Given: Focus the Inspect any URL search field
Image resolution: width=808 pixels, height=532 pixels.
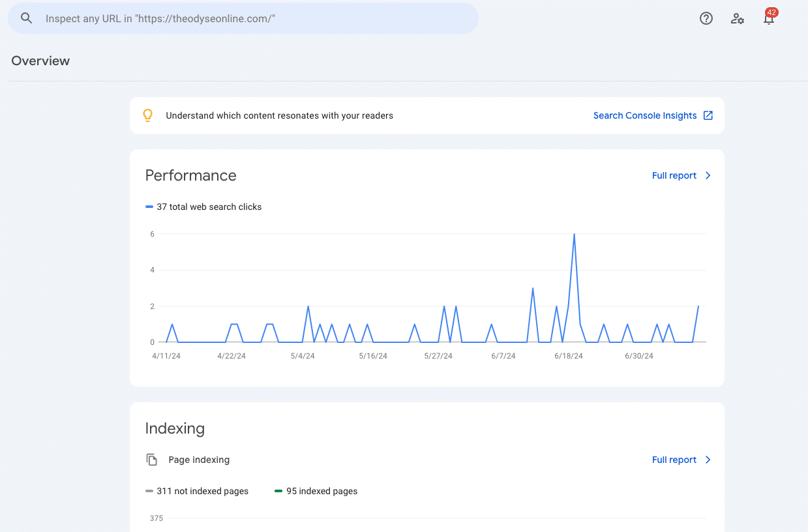Looking at the screenshot, I should coord(254,18).
